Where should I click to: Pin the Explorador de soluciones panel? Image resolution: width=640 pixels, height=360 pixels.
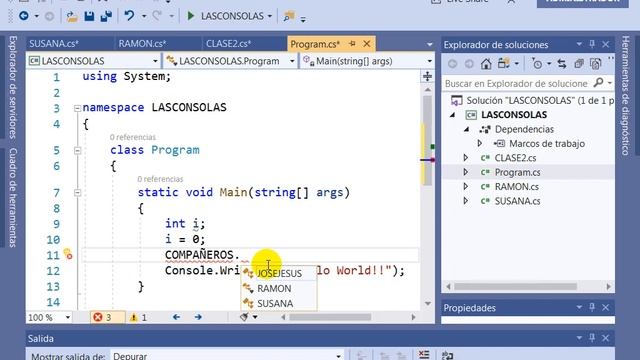pos(592,44)
